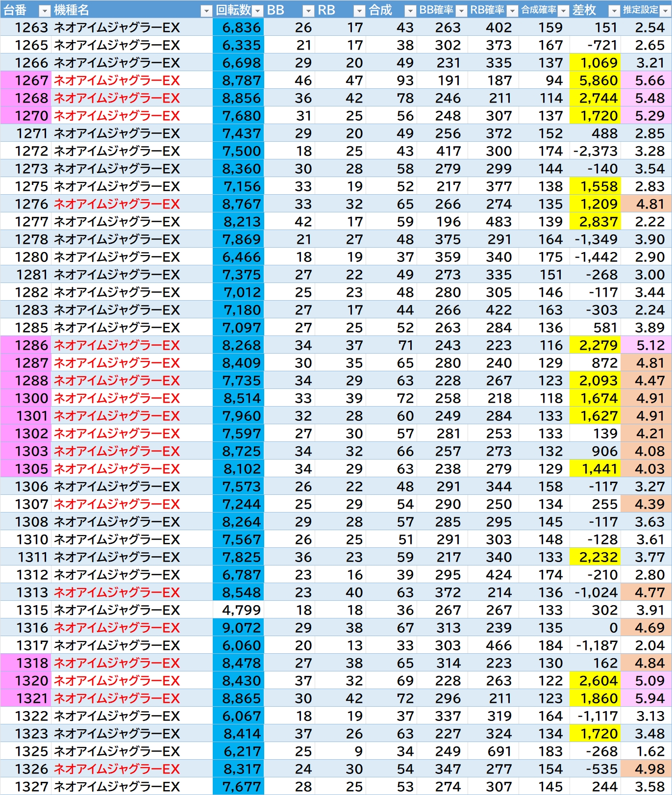The width and height of the screenshot is (672, 795).
Task: Open the 差枚 column filter dropdown
Action: (614, 10)
